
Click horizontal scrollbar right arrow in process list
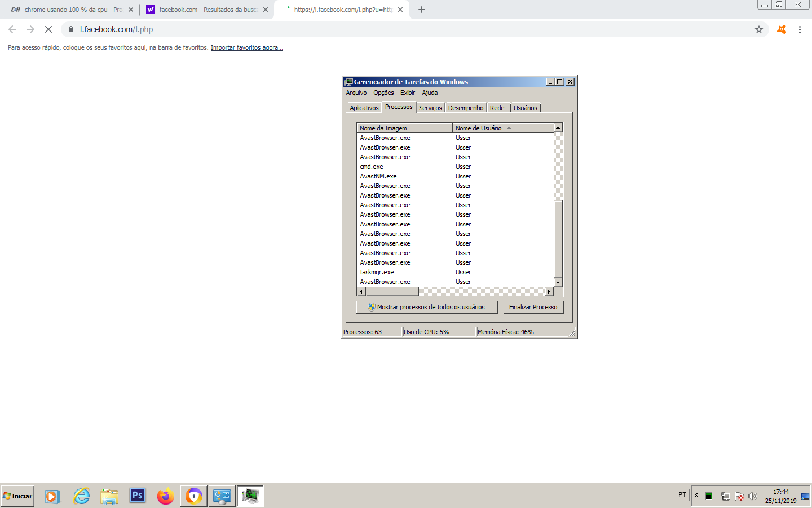(x=549, y=292)
